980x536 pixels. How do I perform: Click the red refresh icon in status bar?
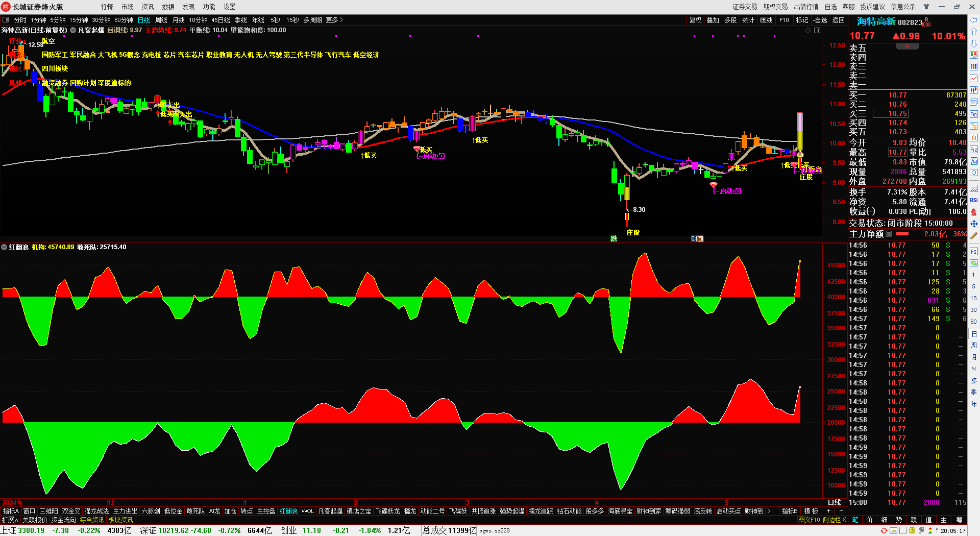884,530
